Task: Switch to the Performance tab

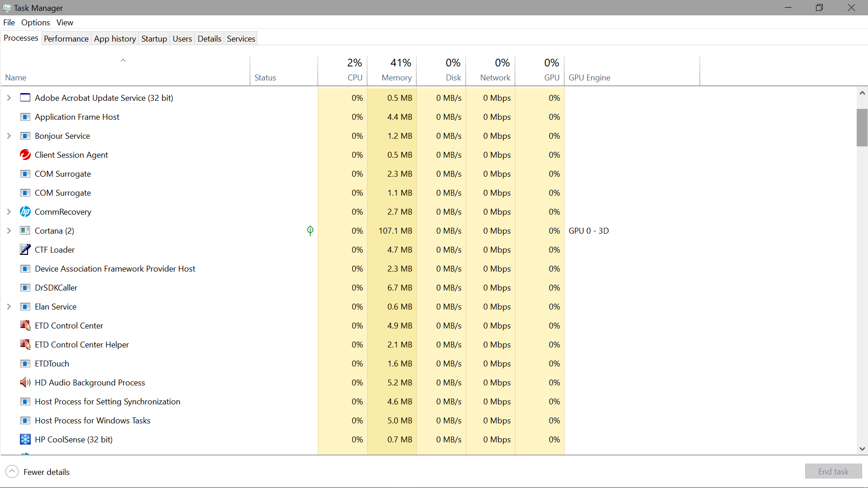Action: tap(66, 38)
